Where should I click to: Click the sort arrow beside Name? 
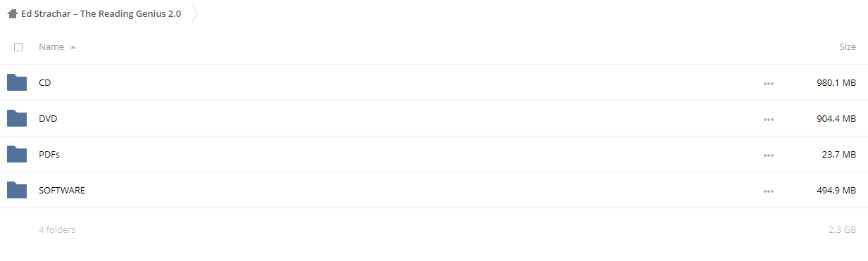(73, 47)
